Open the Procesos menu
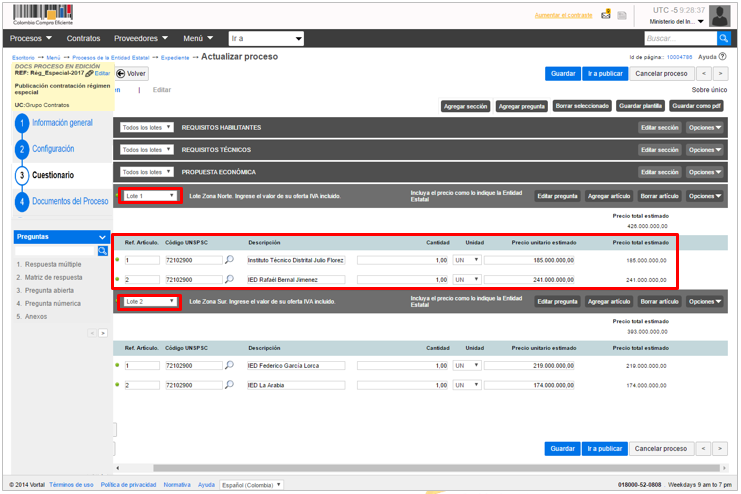This screenshot has width=741, height=494. click(31, 38)
